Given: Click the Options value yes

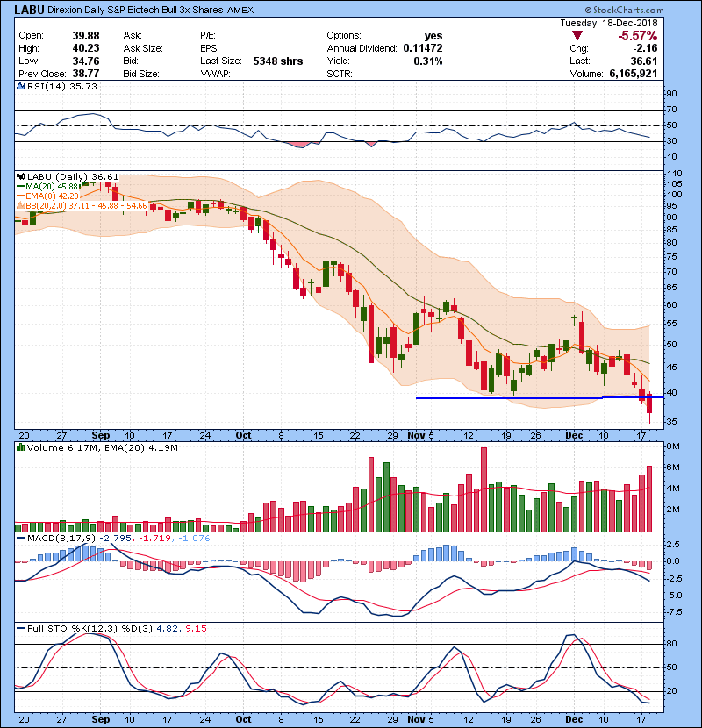Looking at the screenshot, I should [x=433, y=36].
